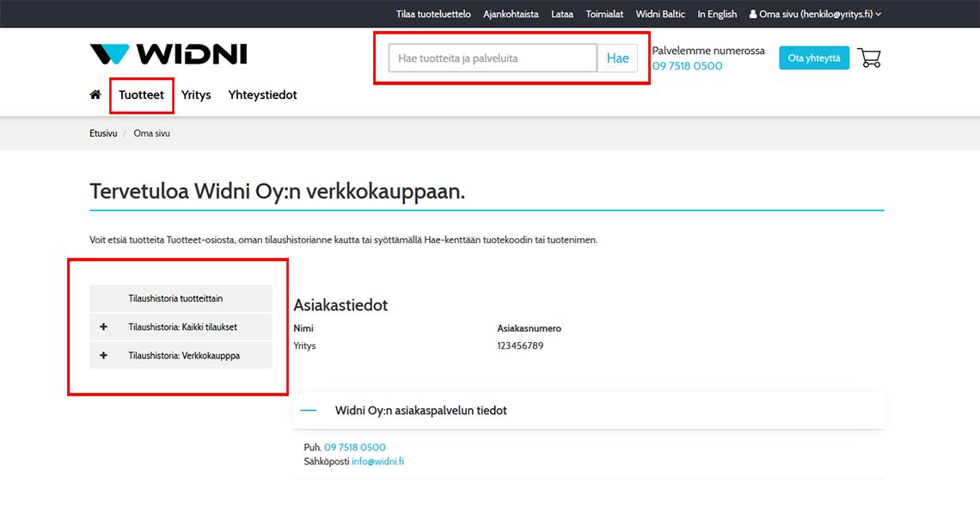The width and height of the screenshot is (980, 526).
Task: Go to the Yritys menu item
Action: coord(196,95)
